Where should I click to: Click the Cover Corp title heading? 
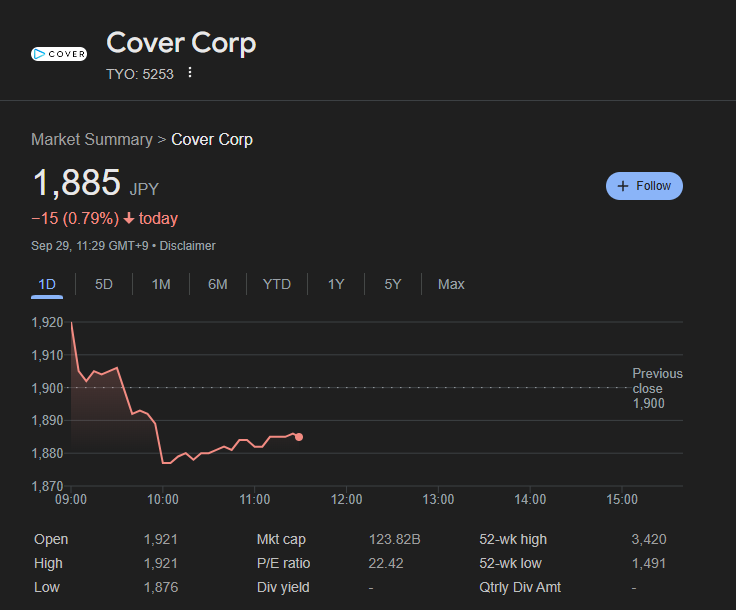pos(181,43)
